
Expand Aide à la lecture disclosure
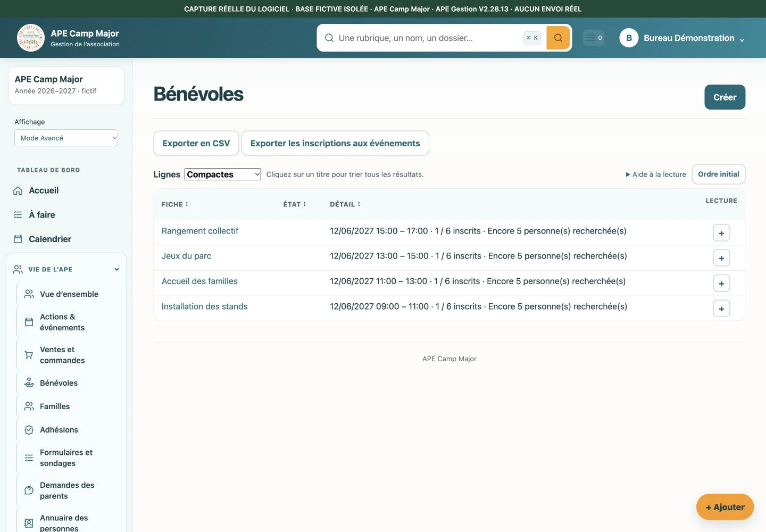click(x=655, y=174)
